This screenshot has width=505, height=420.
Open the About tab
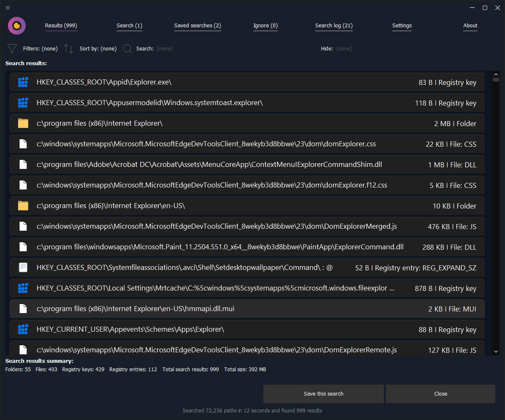(470, 26)
